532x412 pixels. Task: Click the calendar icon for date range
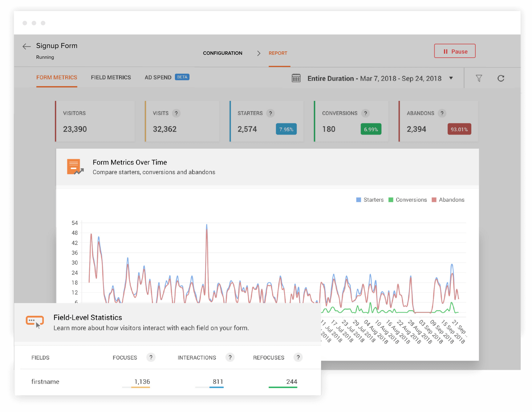tap(296, 78)
